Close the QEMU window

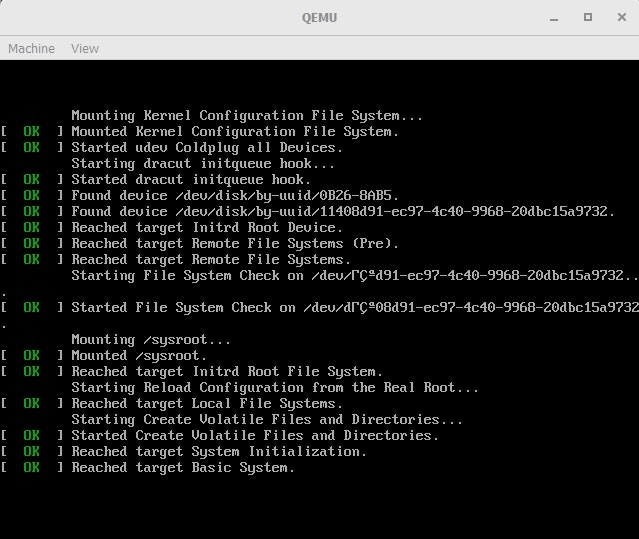(621, 17)
